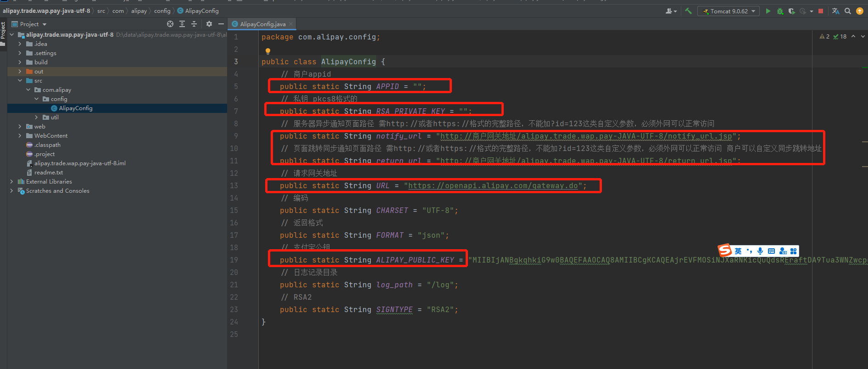
Task: Go to previous highlighted error arrow
Action: (853, 36)
